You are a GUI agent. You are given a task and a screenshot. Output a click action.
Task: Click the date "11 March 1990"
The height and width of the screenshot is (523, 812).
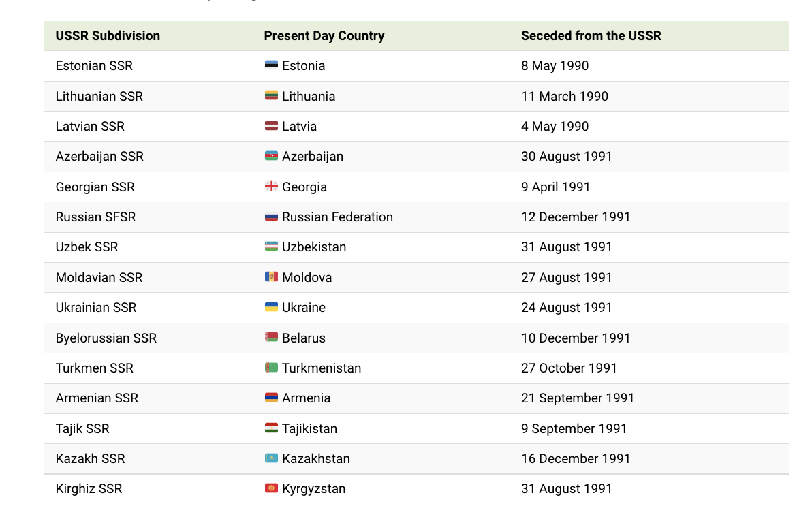[565, 96]
